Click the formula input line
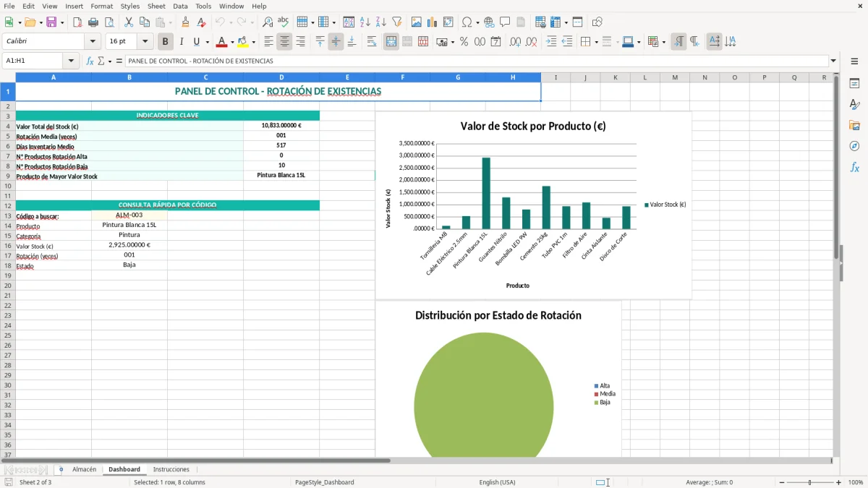This screenshot has width=868, height=488. (477, 61)
